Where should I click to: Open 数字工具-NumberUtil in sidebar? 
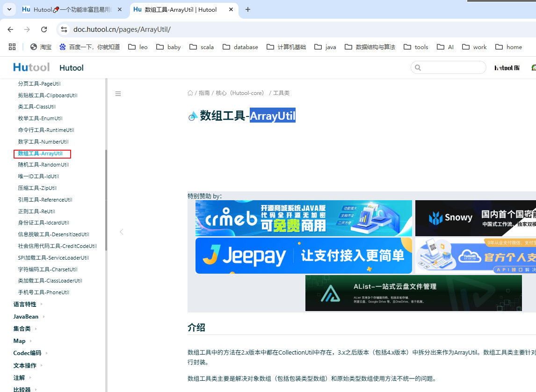point(43,141)
